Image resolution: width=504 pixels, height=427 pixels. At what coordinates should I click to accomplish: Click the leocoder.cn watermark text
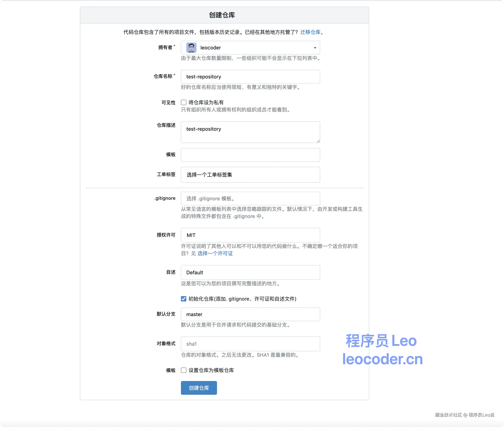point(382,359)
